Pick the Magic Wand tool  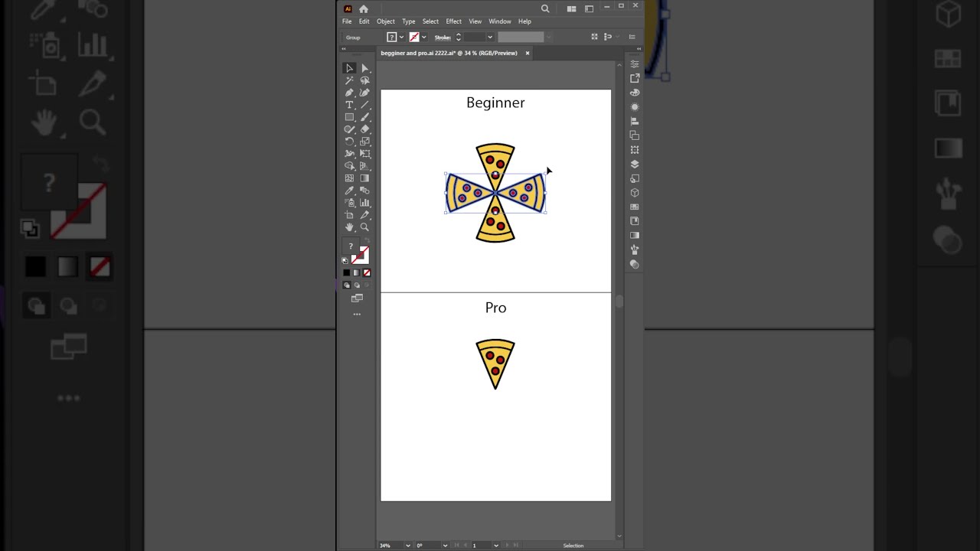pyautogui.click(x=349, y=80)
